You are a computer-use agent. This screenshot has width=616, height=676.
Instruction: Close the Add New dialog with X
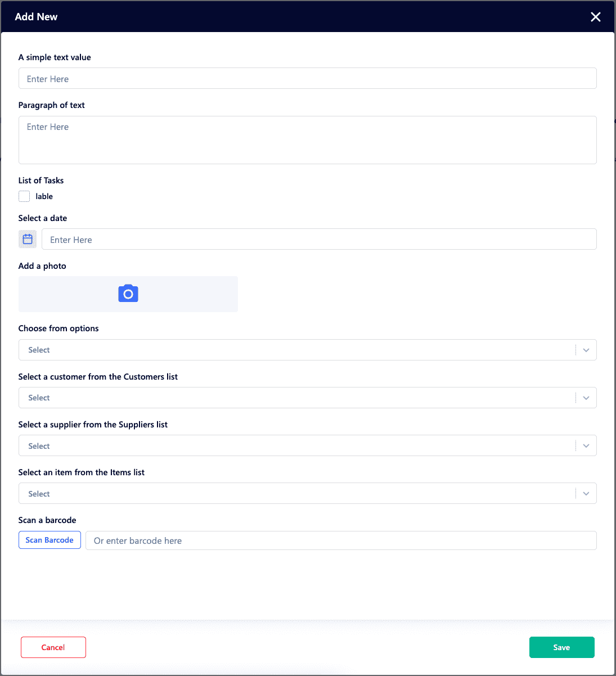(x=596, y=17)
